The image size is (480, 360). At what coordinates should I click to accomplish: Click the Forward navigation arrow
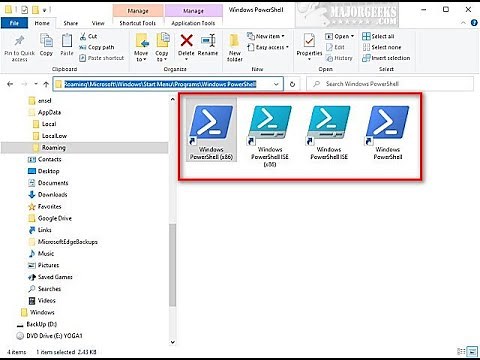[24, 84]
